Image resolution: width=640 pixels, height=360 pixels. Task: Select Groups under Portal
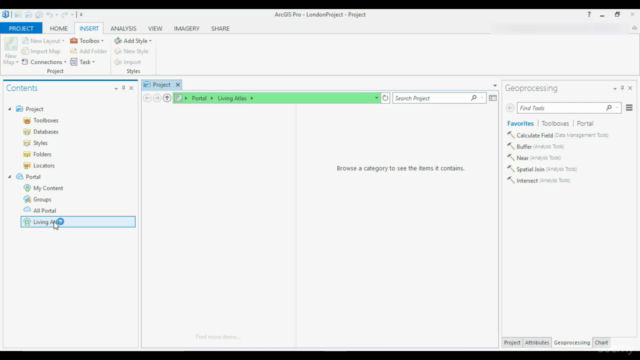[x=42, y=200]
